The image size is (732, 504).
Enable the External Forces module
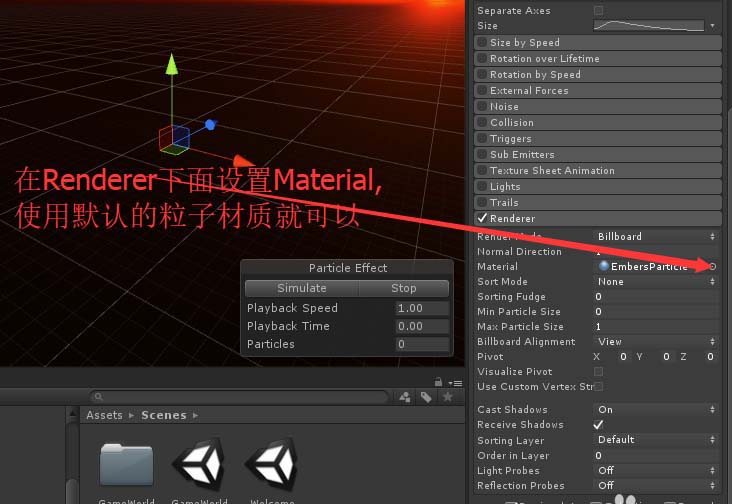click(482, 91)
